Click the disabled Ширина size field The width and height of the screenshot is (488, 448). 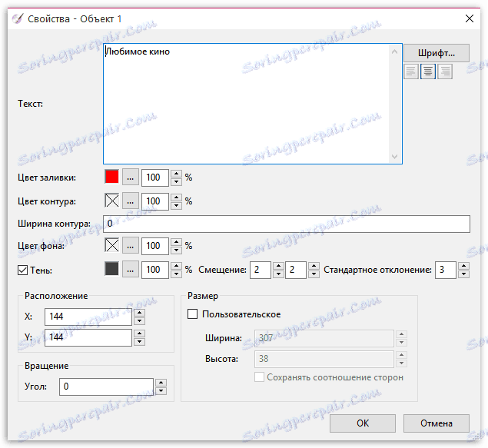(x=324, y=338)
